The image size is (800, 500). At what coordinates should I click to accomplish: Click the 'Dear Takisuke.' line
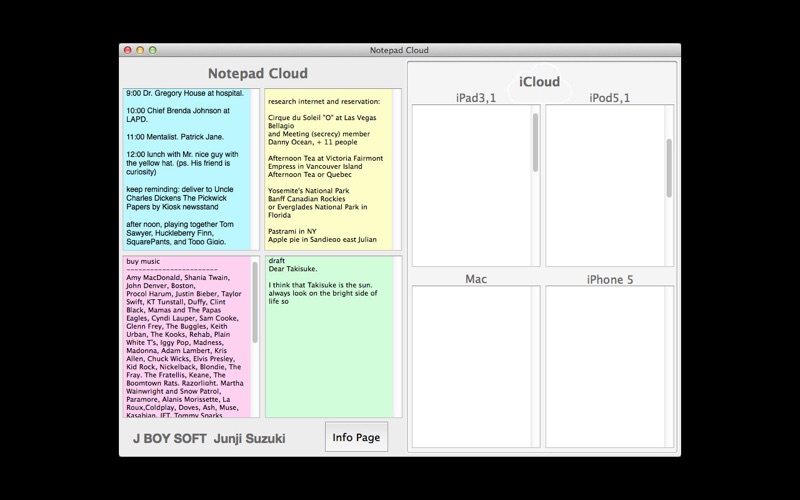pyautogui.click(x=293, y=269)
